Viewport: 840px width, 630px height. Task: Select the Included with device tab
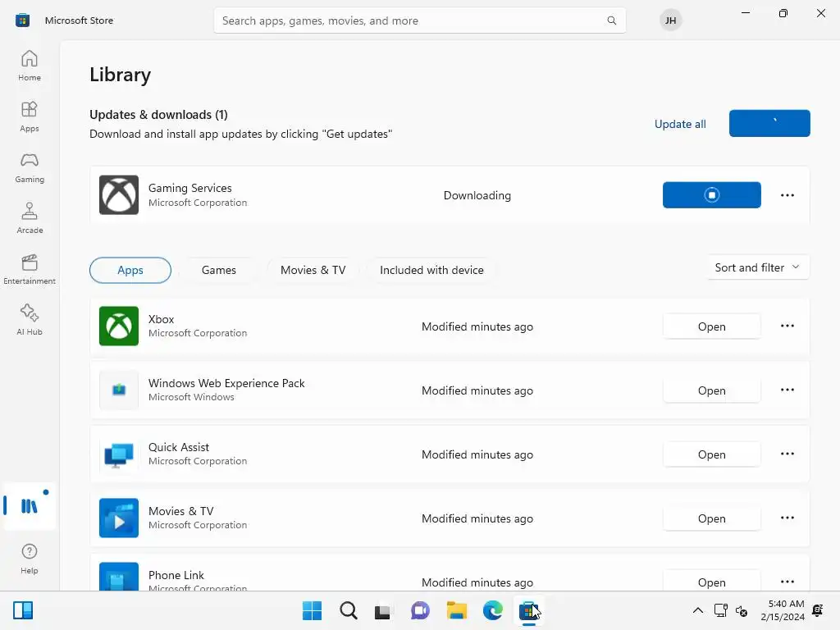(x=431, y=270)
